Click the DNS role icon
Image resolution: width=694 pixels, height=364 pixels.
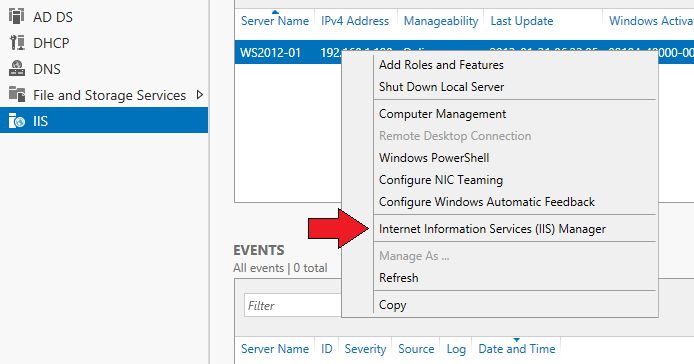[17, 69]
